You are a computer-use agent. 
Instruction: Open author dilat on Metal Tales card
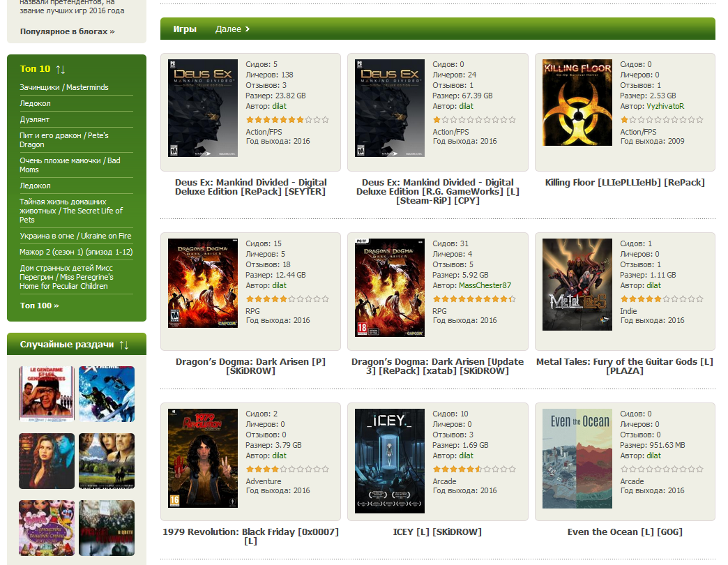tap(653, 285)
